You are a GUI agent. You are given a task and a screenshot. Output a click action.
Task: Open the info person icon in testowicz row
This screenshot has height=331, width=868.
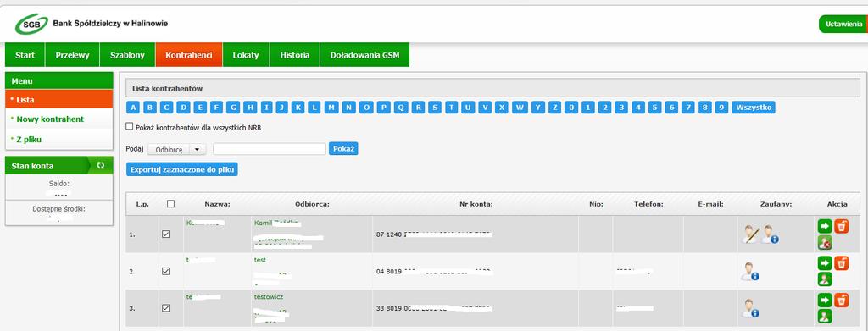[x=750, y=308]
